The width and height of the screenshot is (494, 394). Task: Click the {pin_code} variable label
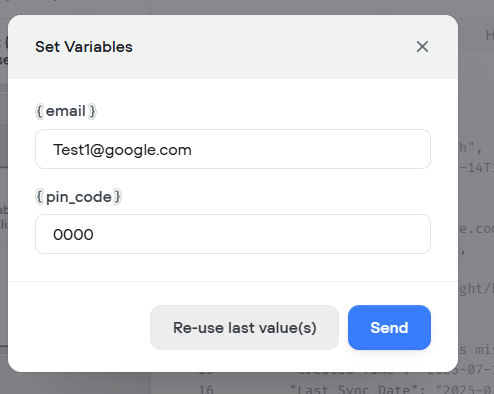click(78, 197)
